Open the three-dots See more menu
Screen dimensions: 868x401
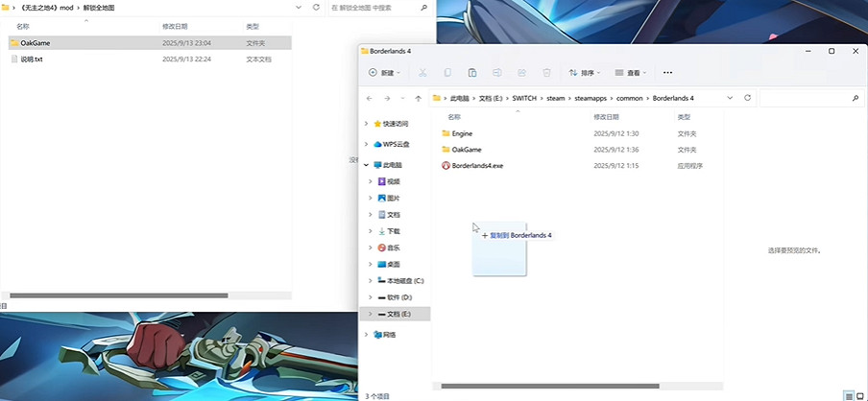667,73
